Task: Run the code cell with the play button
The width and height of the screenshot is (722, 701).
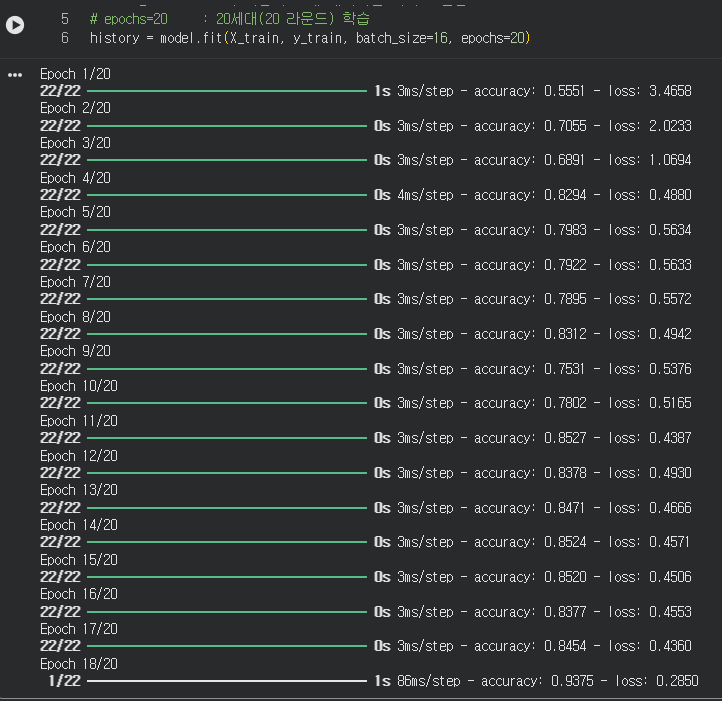Action: tap(15, 25)
